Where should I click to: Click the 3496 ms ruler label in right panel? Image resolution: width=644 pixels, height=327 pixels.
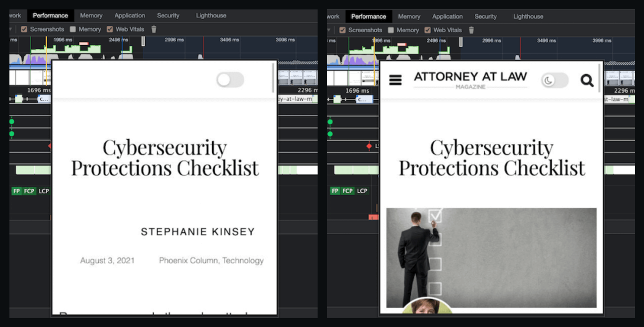pos(547,41)
